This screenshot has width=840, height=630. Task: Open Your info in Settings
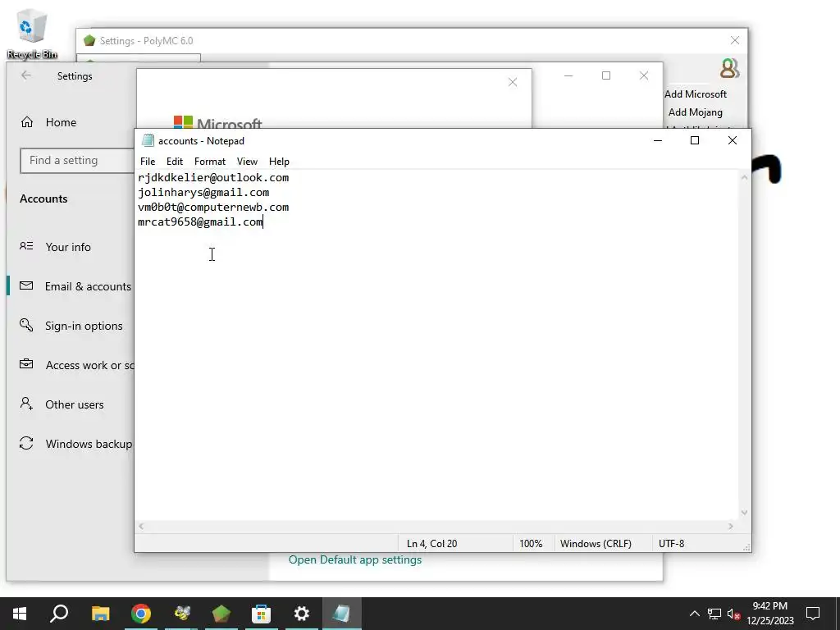pos(68,247)
